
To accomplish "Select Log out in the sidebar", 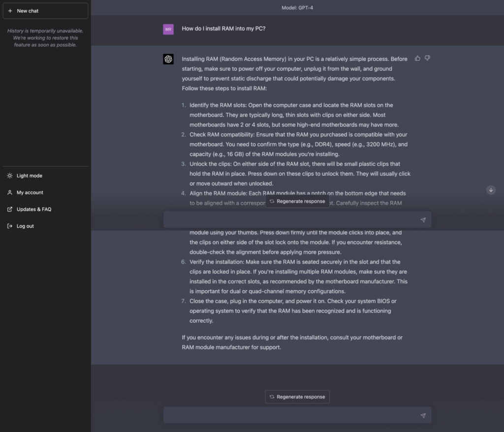I will coord(25,226).
